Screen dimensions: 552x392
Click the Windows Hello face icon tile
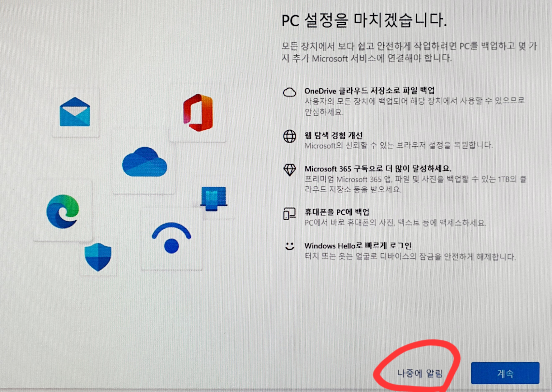point(172,238)
